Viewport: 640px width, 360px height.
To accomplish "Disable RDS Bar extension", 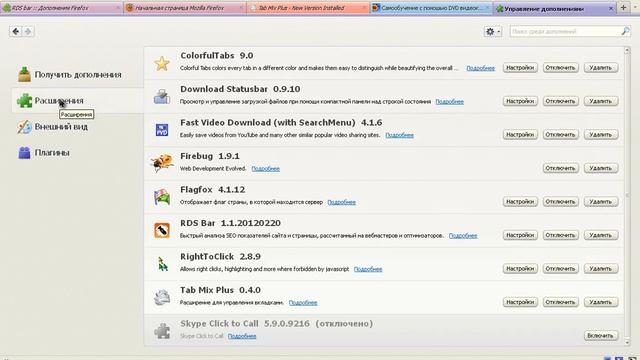I will pyautogui.click(x=560, y=235).
